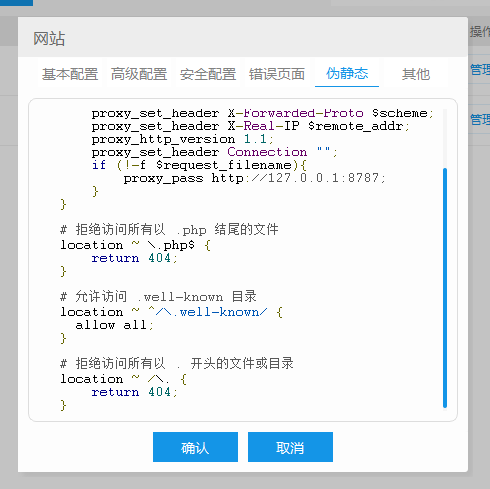Click the blue vertical scrollbar in editor
490x489 pixels.
[445, 288]
